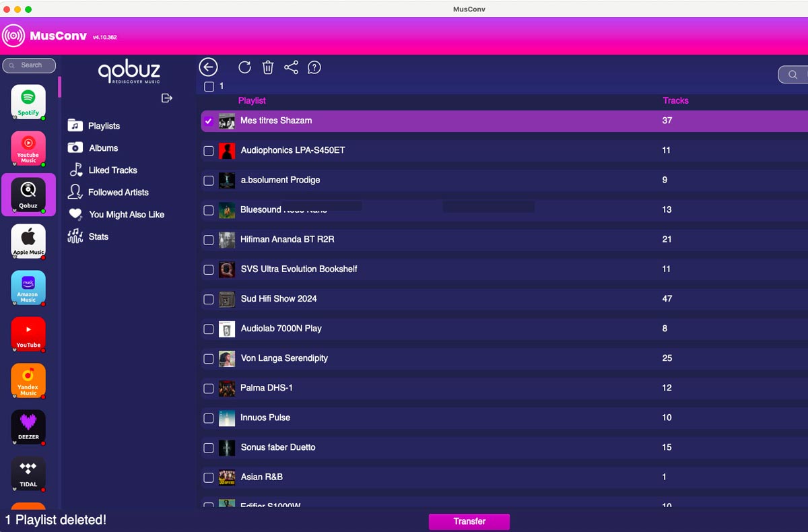Image resolution: width=808 pixels, height=532 pixels.
Task: Click the service sidebar scrollbar handle
Action: pos(59,87)
